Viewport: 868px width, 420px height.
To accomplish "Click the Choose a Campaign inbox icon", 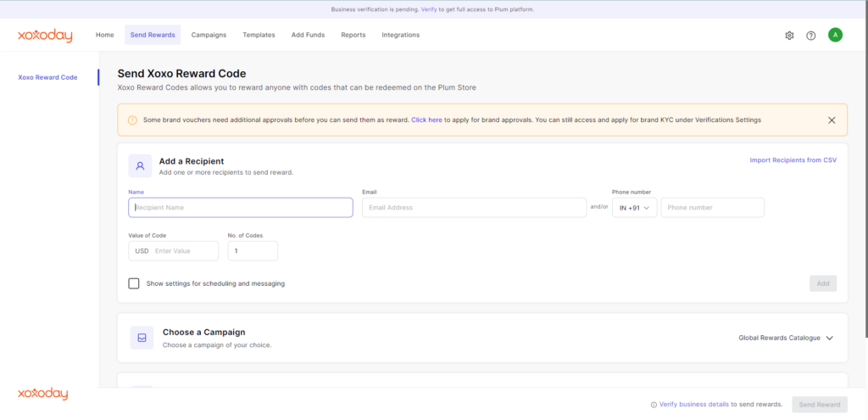I will pyautogui.click(x=142, y=338).
